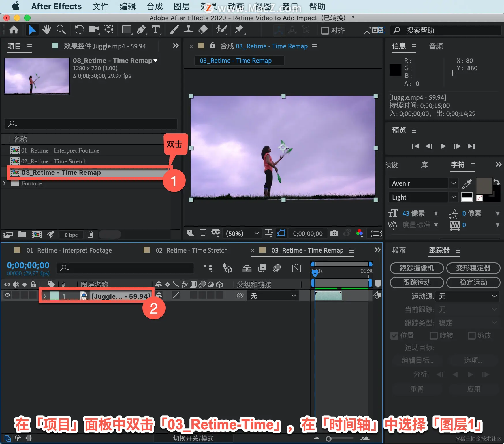504x444 pixels.
Task: Select the Rectangle shape tool
Action: tap(127, 30)
